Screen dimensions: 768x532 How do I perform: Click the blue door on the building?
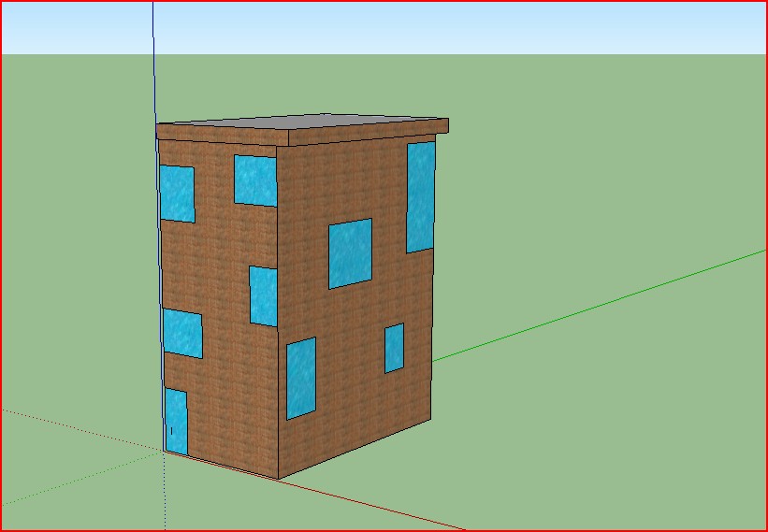pos(177,421)
